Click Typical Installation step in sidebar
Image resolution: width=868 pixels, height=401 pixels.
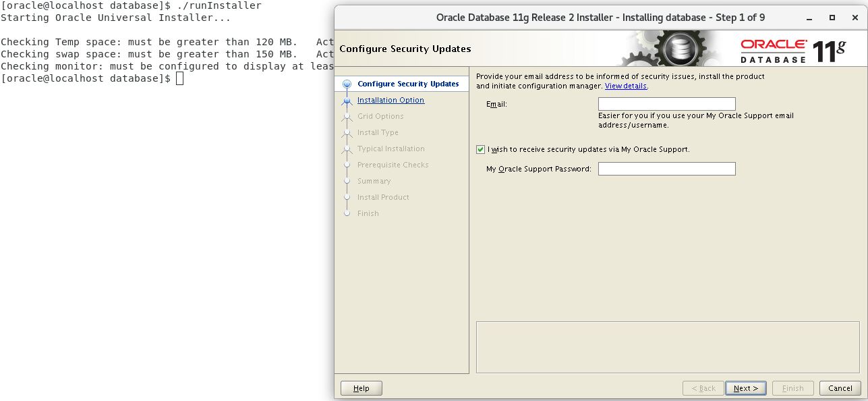(391, 149)
